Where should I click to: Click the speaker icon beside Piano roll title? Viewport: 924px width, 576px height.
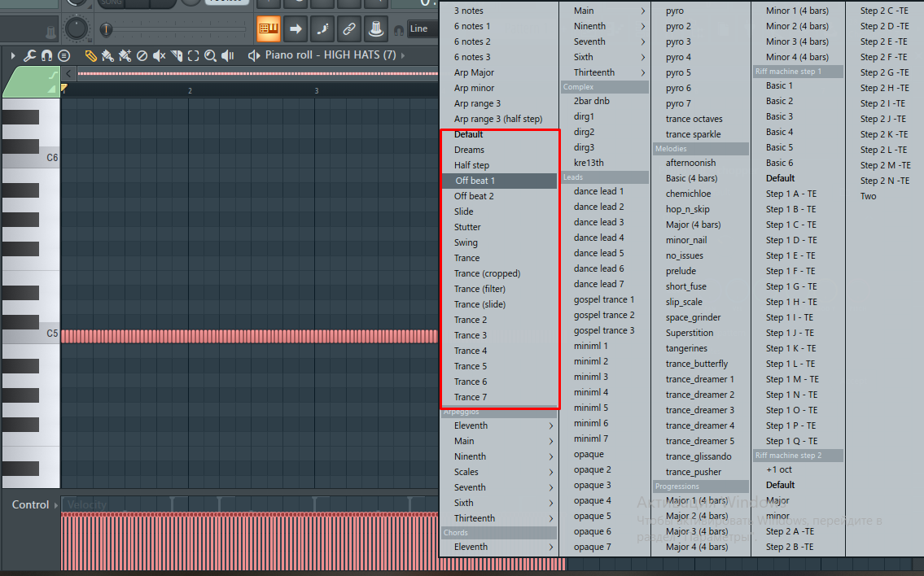(254, 55)
